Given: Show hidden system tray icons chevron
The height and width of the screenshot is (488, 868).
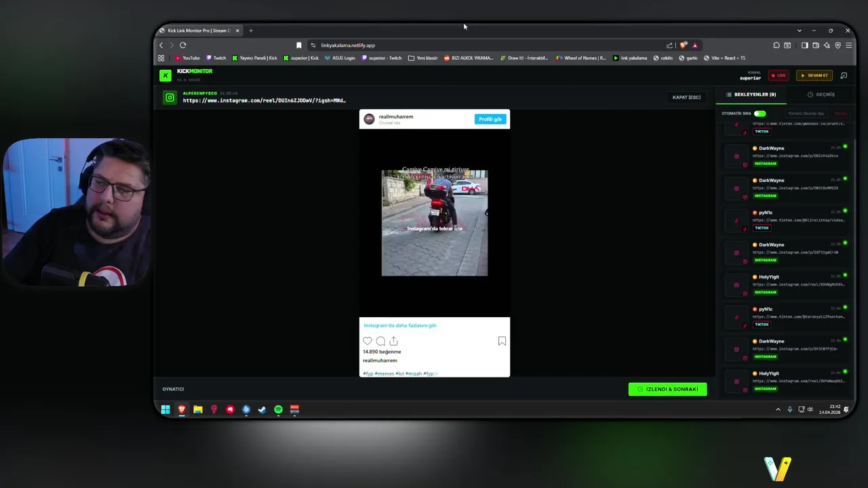Looking at the screenshot, I should (x=778, y=409).
